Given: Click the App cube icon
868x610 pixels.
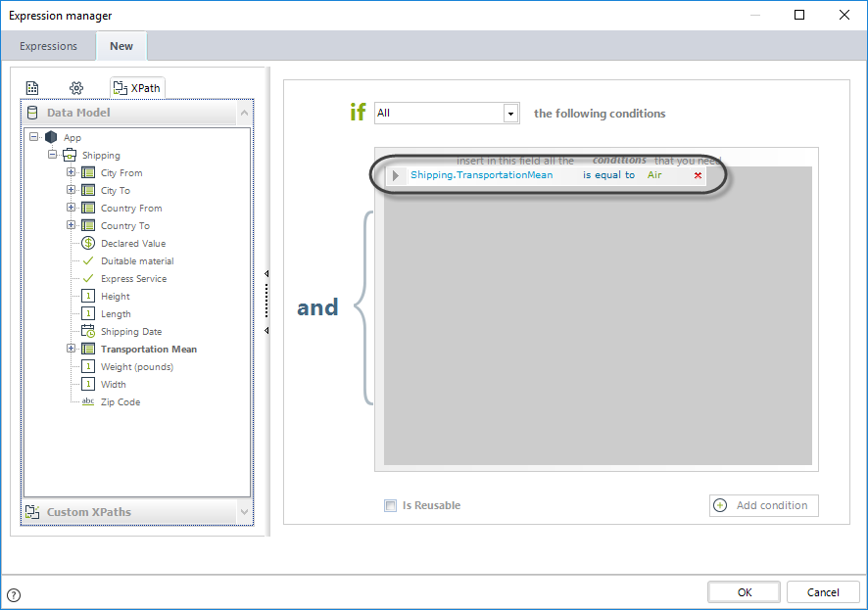Looking at the screenshot, I should click(51, 137).
